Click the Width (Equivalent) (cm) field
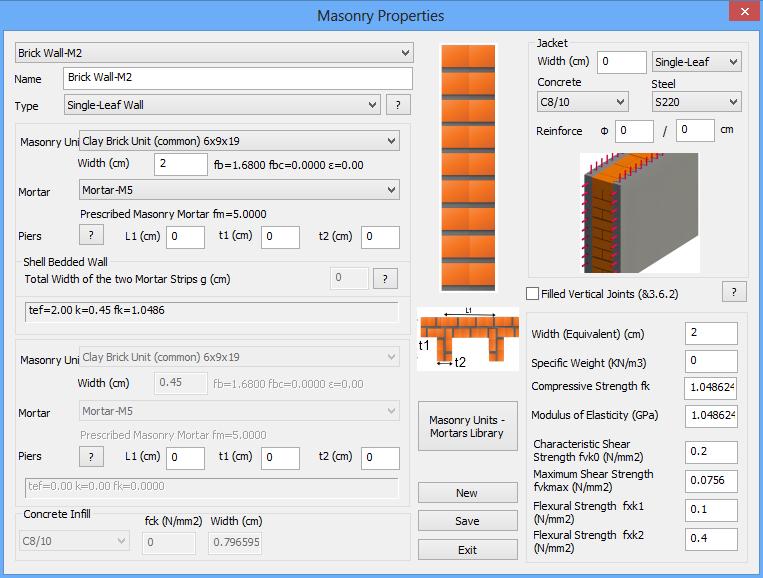 [x=711, y=333]
